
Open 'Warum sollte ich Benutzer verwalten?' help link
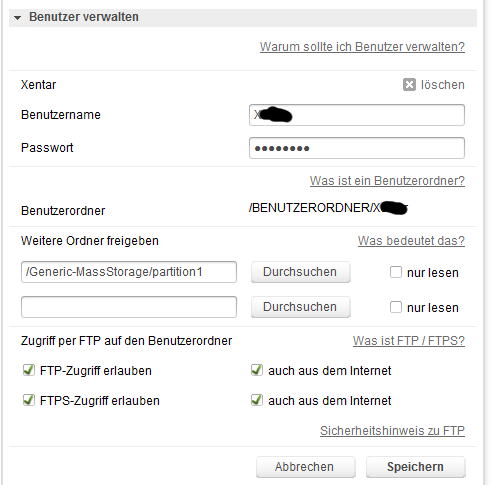point(362,47)
